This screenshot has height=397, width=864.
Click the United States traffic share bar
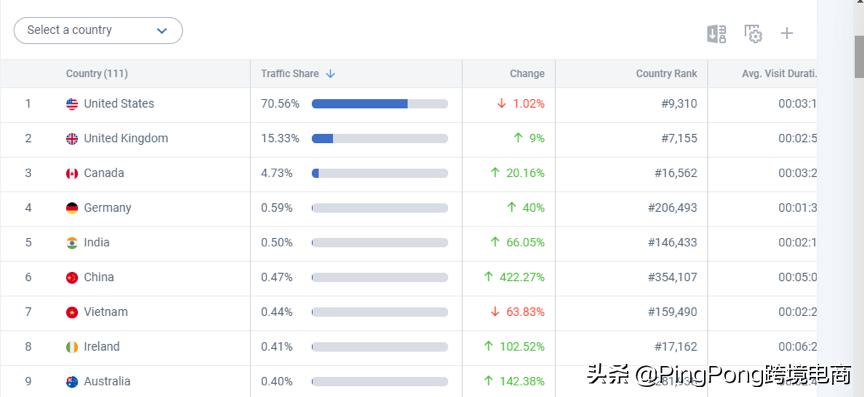(380, 104)
